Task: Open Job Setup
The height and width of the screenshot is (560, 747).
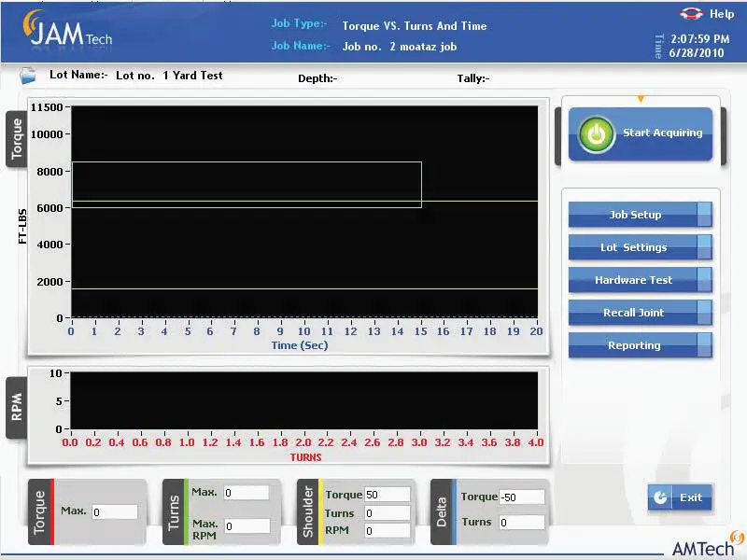Action: click(640, 215)
